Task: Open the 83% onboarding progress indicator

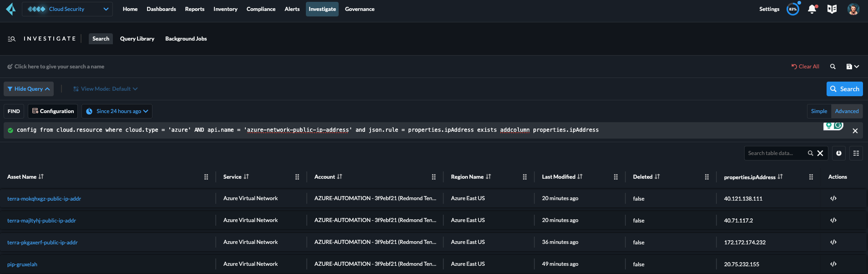Action: tap(793, 9)
